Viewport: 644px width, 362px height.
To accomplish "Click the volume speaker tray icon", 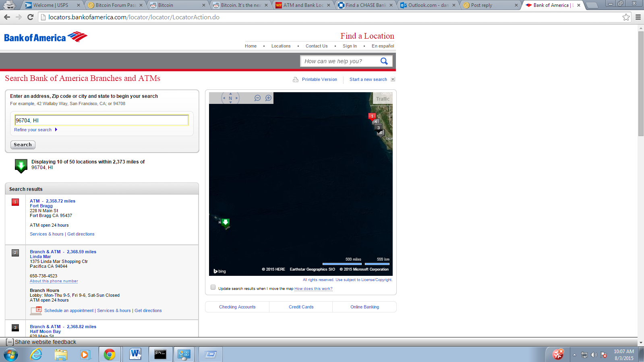I will 594,355.
